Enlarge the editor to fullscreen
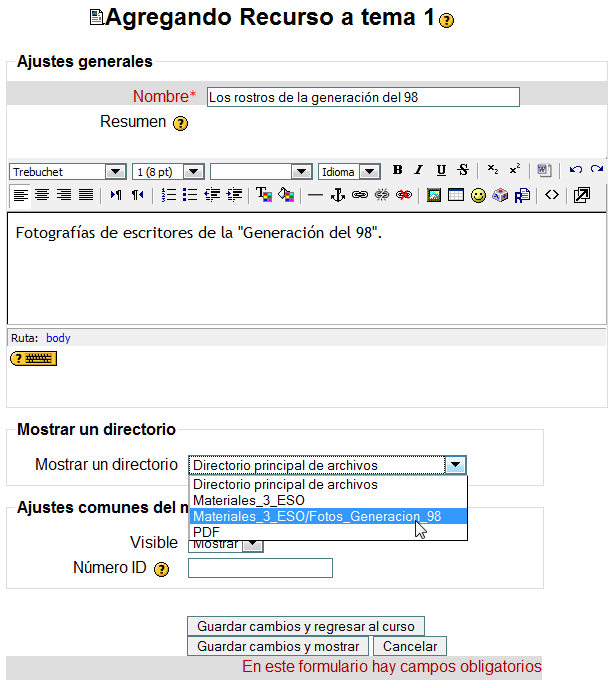This screenshot has height=688, width=609. pos(581,195)
